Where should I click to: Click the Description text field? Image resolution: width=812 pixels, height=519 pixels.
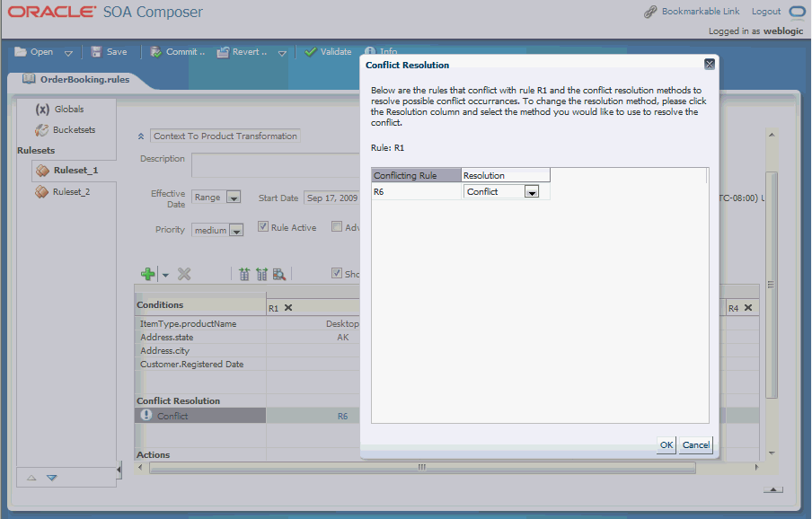(276, 165)
